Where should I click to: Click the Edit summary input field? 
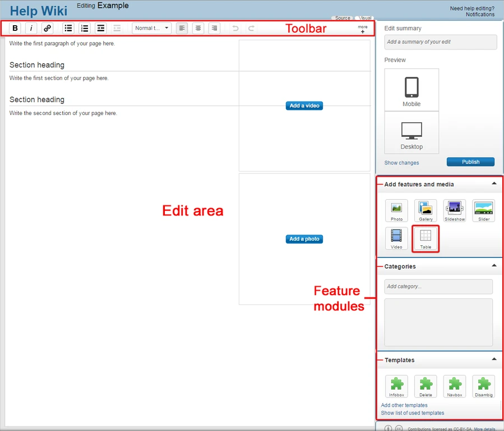[441, 42]
